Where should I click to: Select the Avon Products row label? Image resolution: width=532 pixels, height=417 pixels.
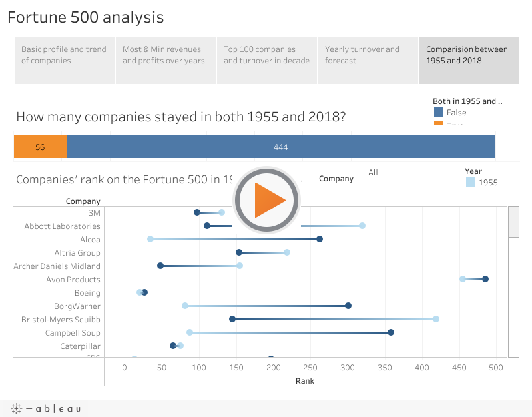tap(73, 280)
